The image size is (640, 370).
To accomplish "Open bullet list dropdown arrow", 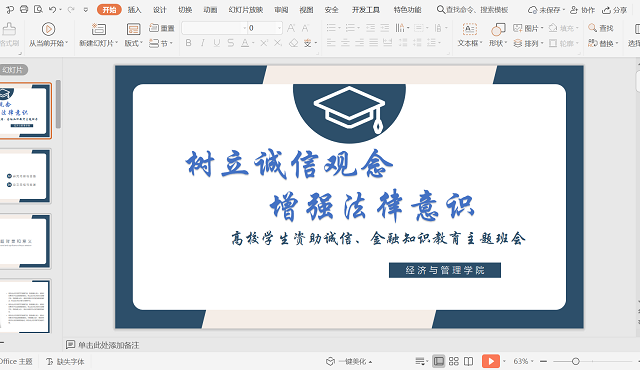I will 340,28.
